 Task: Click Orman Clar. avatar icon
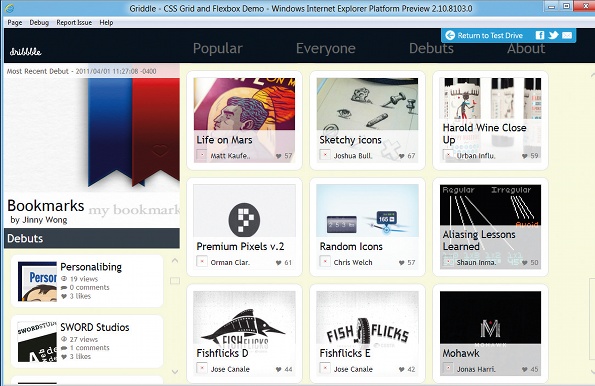point(202,262)
